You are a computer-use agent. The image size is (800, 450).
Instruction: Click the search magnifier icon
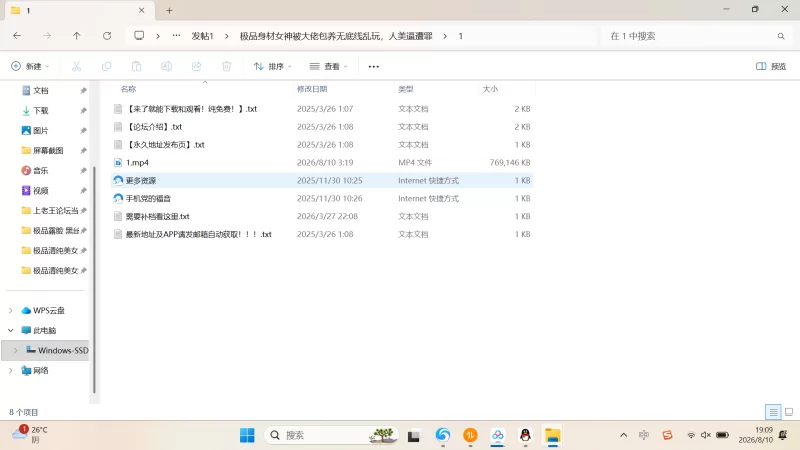point(781,36)
